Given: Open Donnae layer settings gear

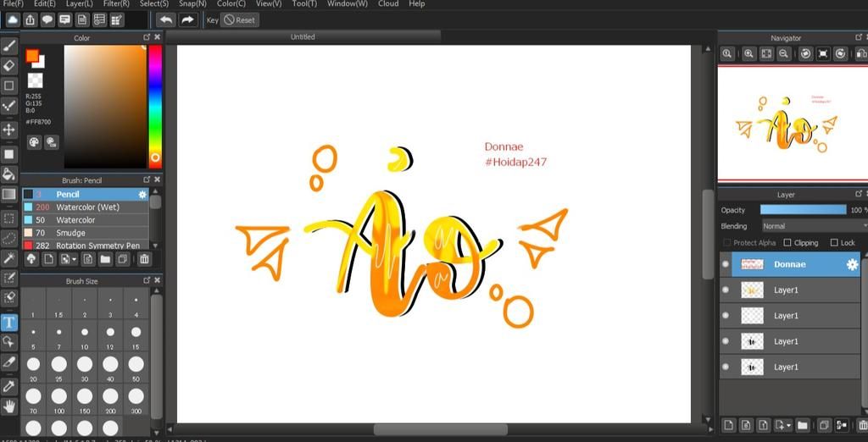Looking at the screenshot, I should [x=852, y=265].
